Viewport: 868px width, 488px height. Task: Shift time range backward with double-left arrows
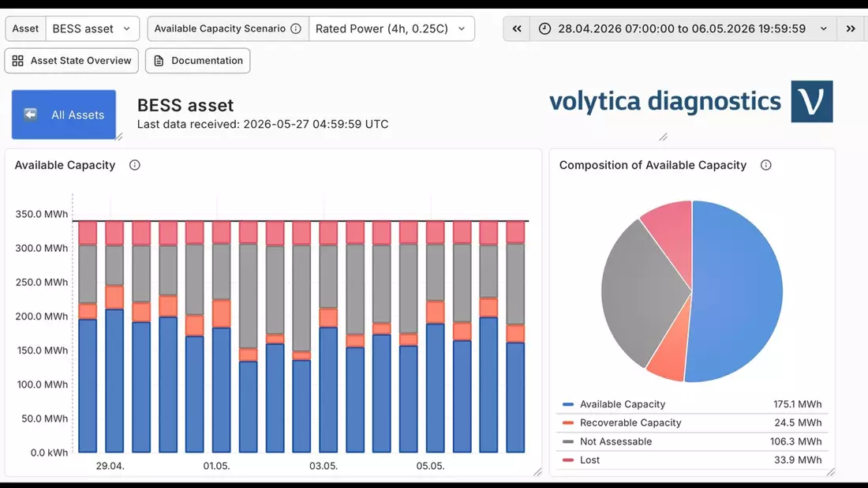[x=517, y=28]
